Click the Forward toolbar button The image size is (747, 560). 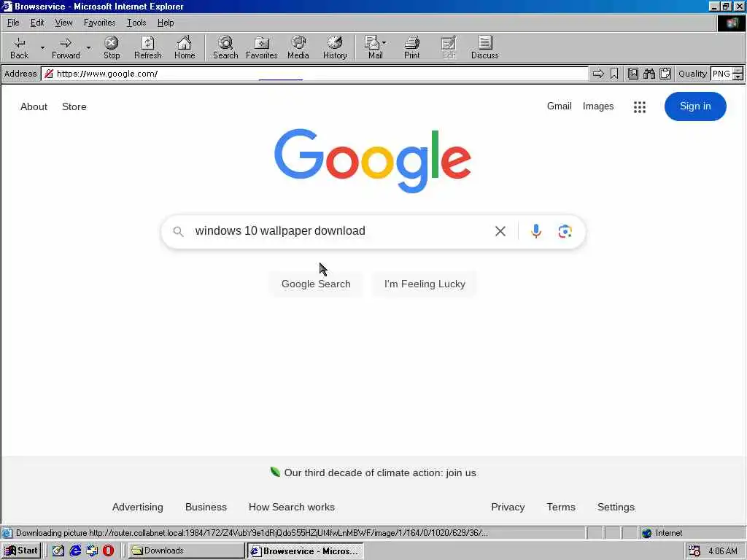tap(66, 47)
